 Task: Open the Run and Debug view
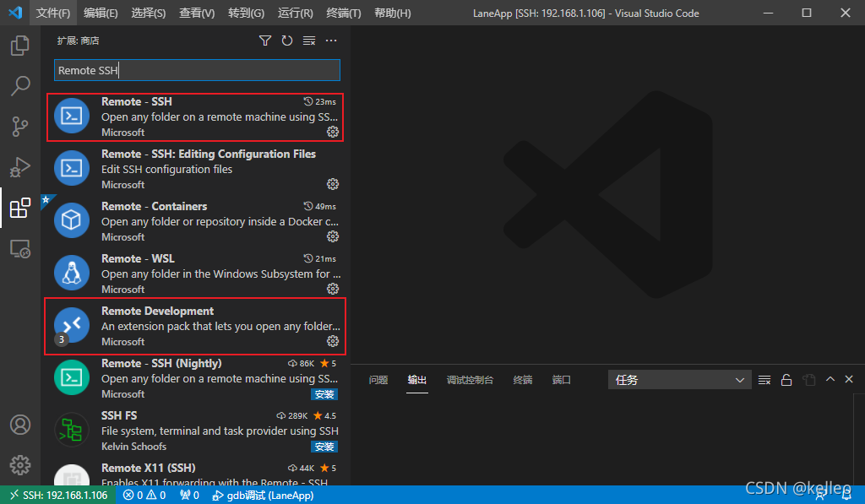coord(20,167)
